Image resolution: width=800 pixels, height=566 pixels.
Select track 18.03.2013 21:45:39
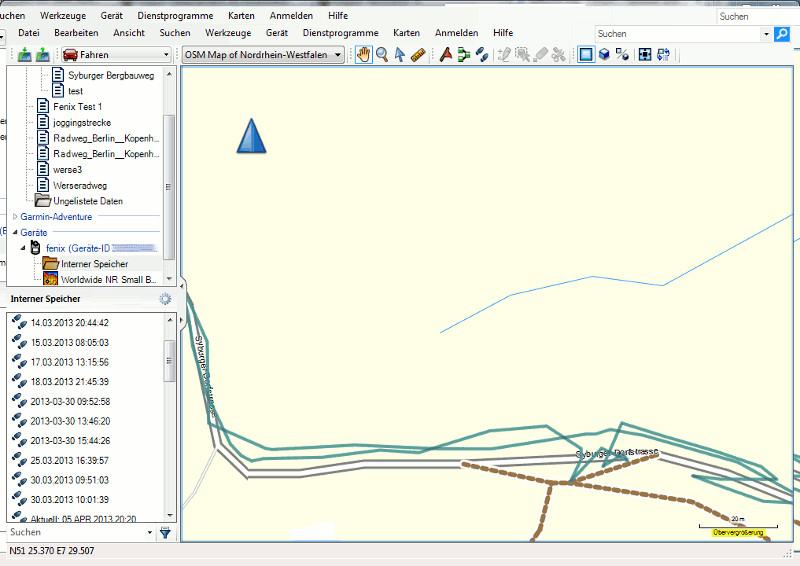[69, 382]
